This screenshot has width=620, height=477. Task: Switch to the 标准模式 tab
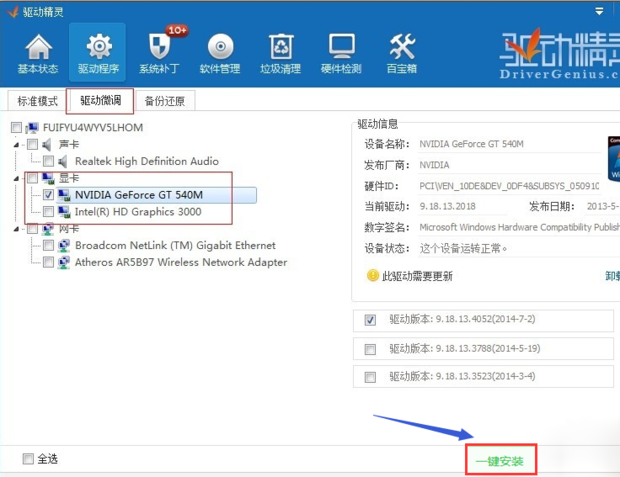[38, 101]
